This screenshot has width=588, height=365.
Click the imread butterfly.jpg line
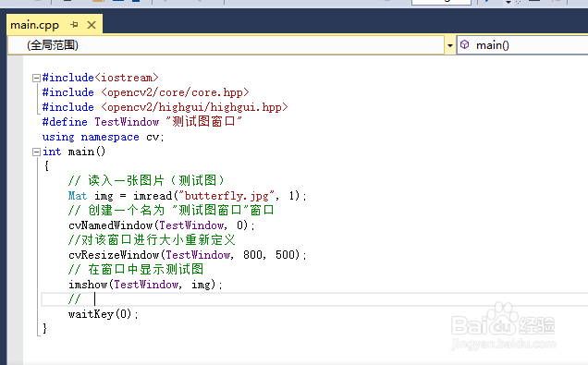188,196
